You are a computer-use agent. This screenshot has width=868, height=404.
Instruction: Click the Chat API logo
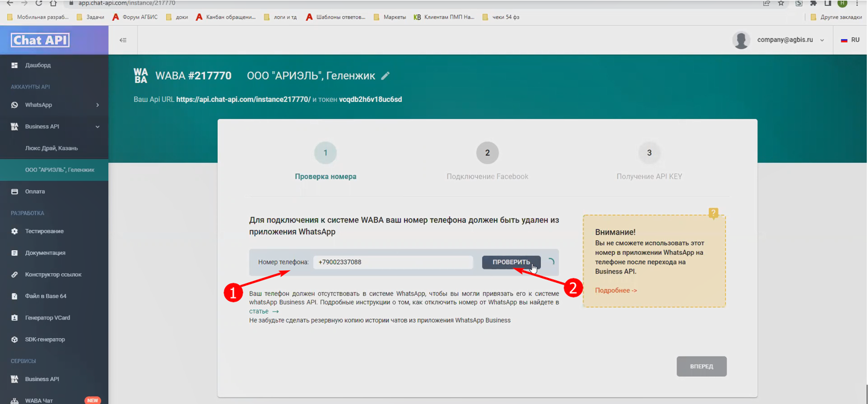[x=40, y=40]
